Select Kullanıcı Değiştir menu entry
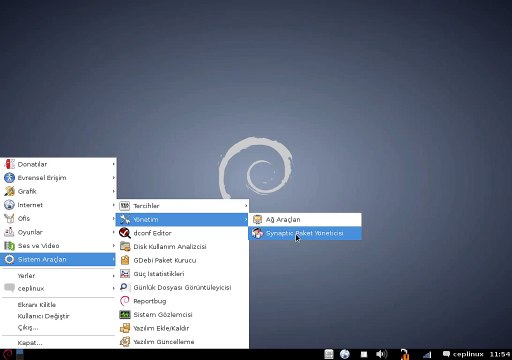 (43, 316)
